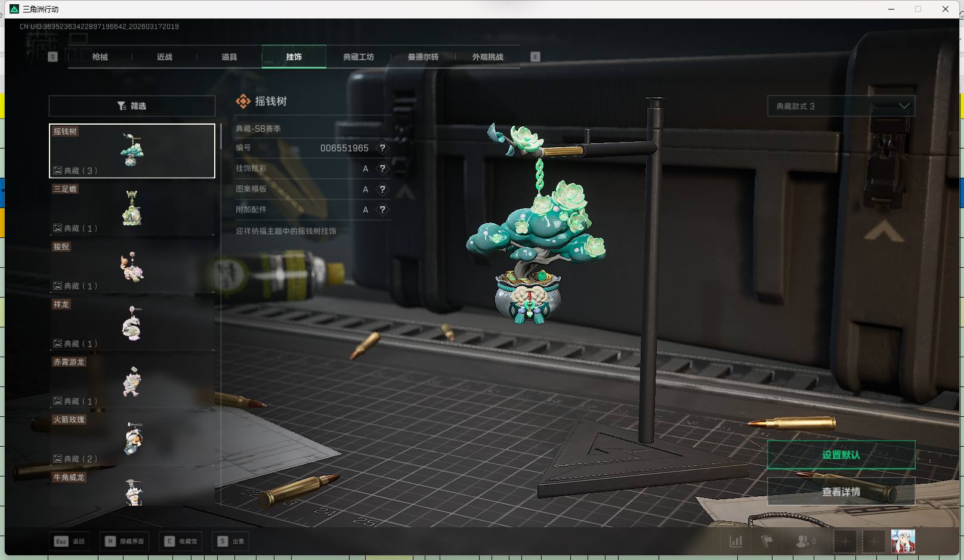Select the 三足蟾 charm in the list

132,209
